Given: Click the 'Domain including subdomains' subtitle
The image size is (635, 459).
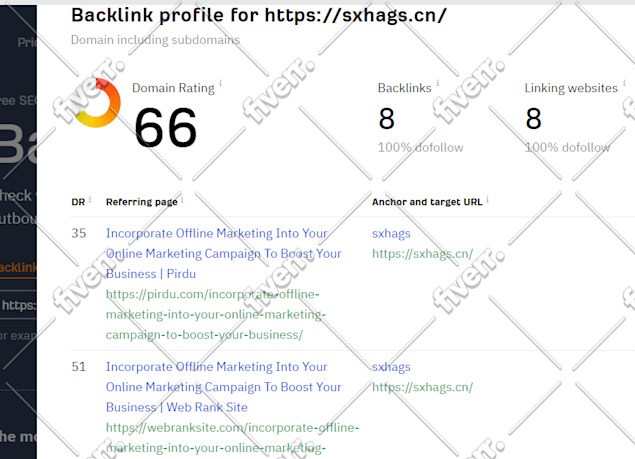Looking at the screenshot, I should [155, 40].
